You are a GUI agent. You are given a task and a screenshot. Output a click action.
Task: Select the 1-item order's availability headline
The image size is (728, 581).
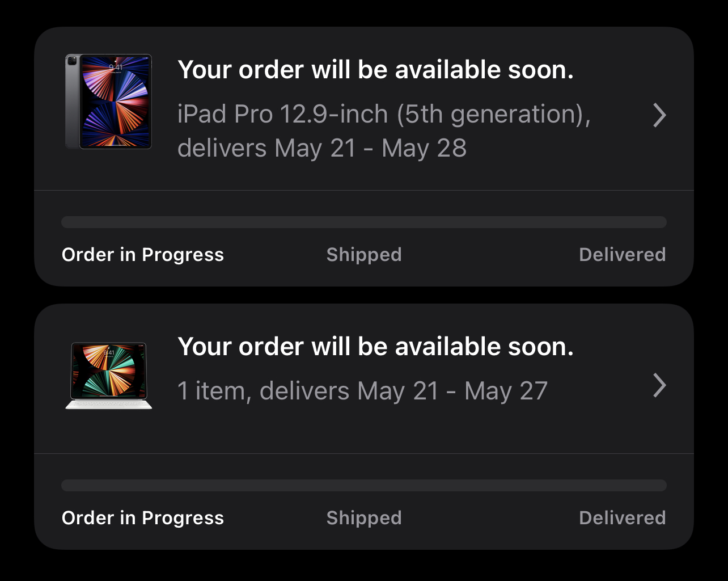tap(375, 347)
